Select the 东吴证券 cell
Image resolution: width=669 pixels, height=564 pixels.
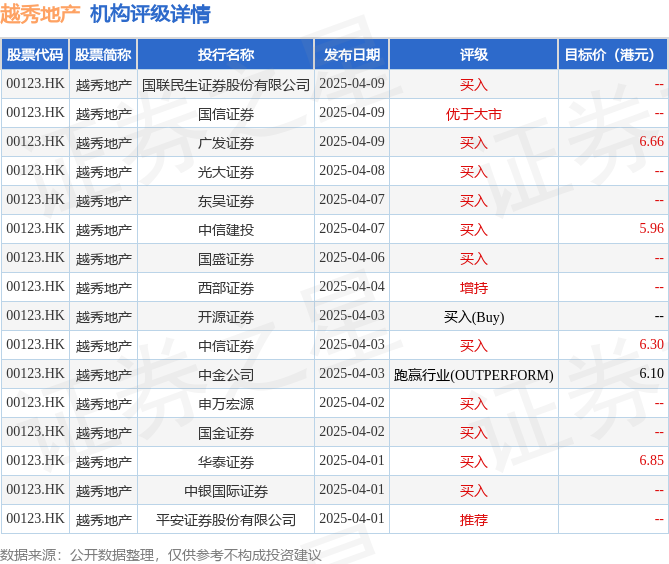point(226,201)
